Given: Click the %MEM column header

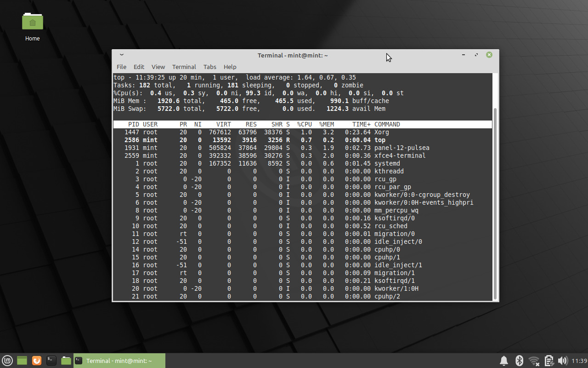Looking at the screenshot, I should pos(327,124).
